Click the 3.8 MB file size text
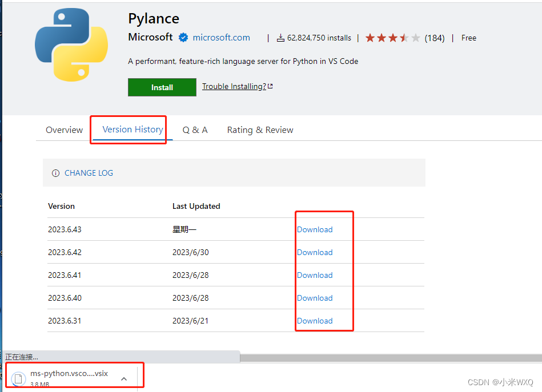This screenshot has height=392, width=542. 39,384
